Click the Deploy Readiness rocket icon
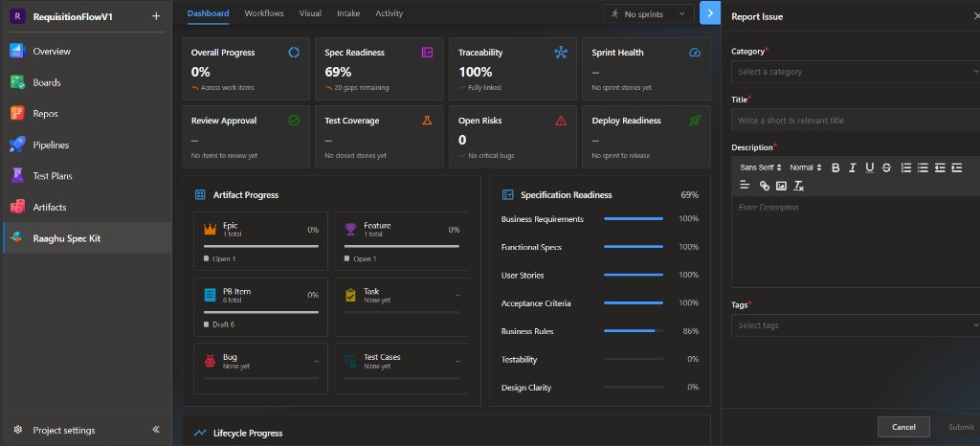The height and width of the screenshot is (446, 980). [695, 121]
